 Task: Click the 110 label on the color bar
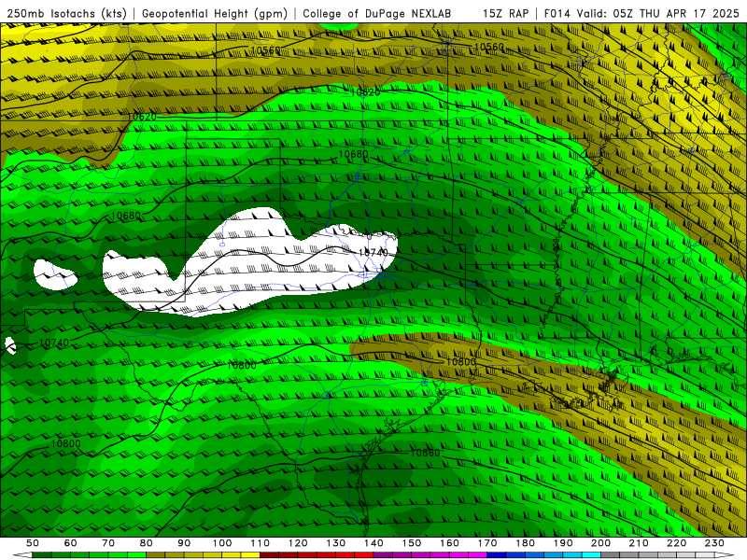[261, 543]
